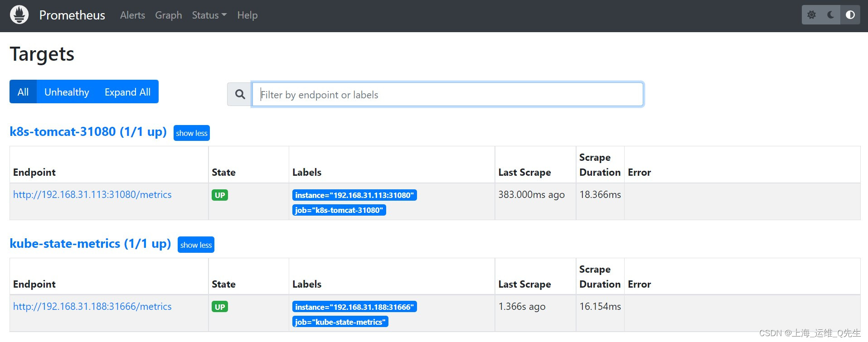This screenshot has height=342, width=868.
Task: Switch to dark theme moon icon
Action: [831, 15]
